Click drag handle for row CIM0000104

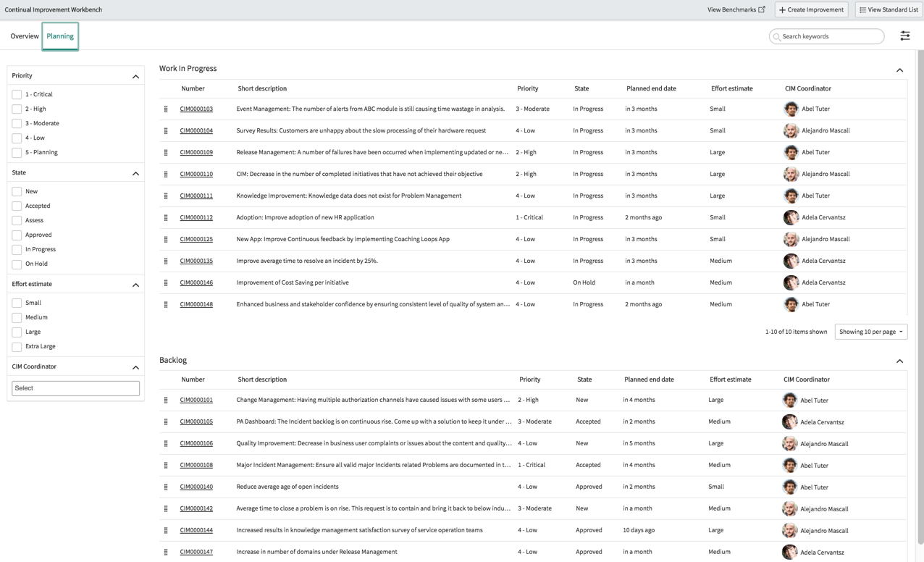tap(166, 131)
